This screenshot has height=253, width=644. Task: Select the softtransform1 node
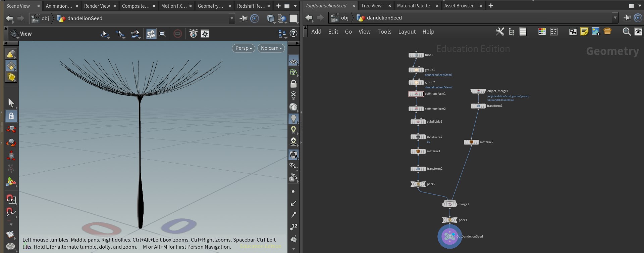pyautogui.click(x=416, y=94)
